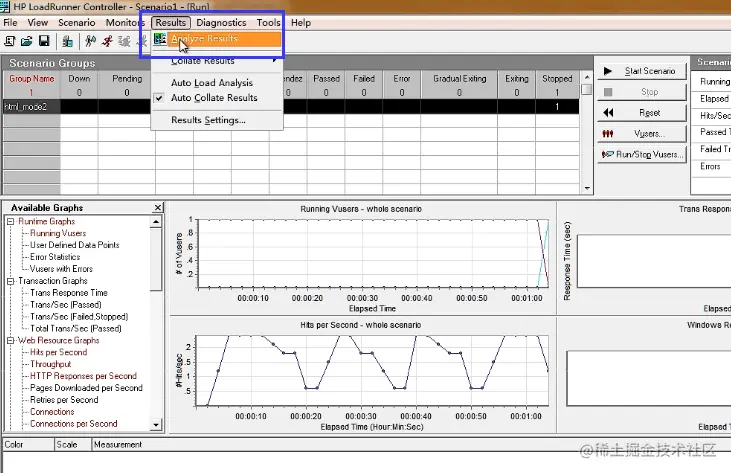
Task: Select Retries per Second graph
Action: click(x=64, y=400)
